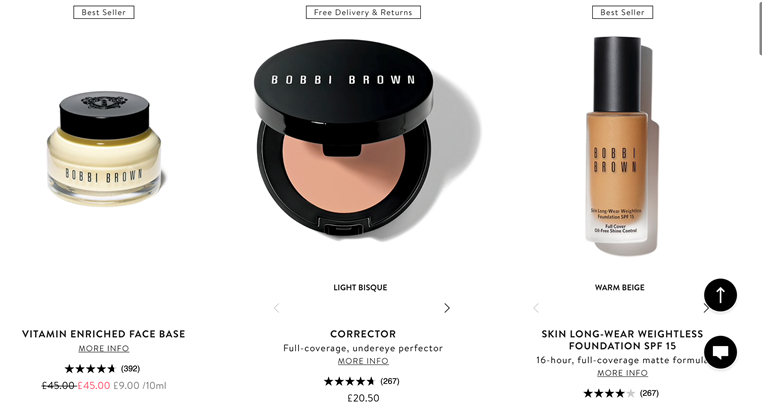Open VITAMIN ENRICHED FACE BASE title link
Screen dimensions: 762x404
104,334
